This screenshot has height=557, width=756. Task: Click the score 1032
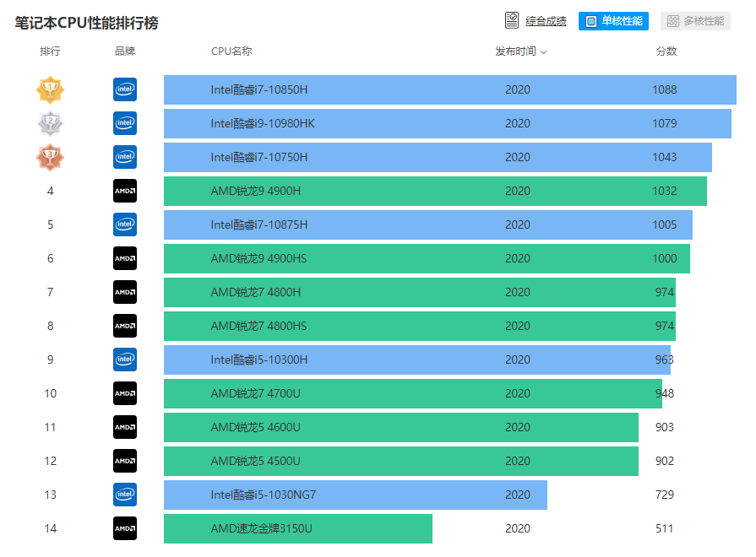[x=665, y=191]
